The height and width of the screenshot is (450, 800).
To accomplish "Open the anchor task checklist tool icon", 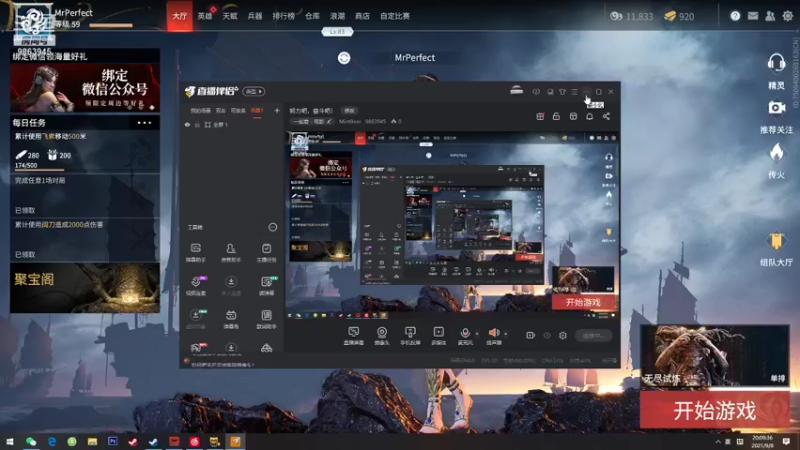I will click(x=266, y=253).
